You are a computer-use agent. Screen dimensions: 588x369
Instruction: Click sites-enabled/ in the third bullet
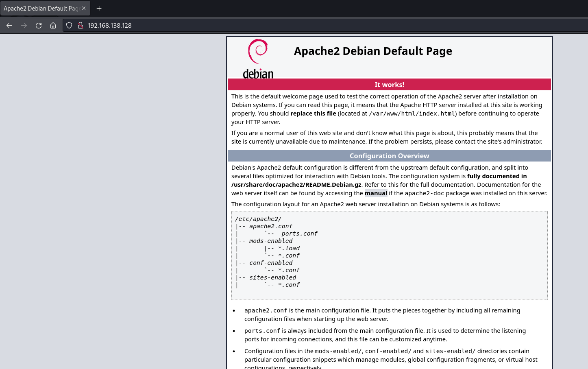[x=451, y=351]
